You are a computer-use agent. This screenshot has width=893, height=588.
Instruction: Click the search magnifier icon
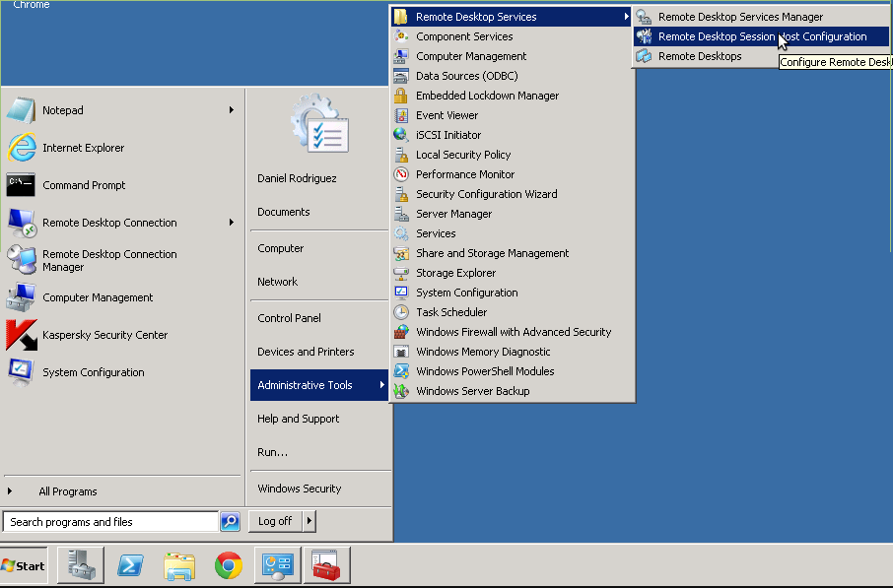(x=230, y=521)
